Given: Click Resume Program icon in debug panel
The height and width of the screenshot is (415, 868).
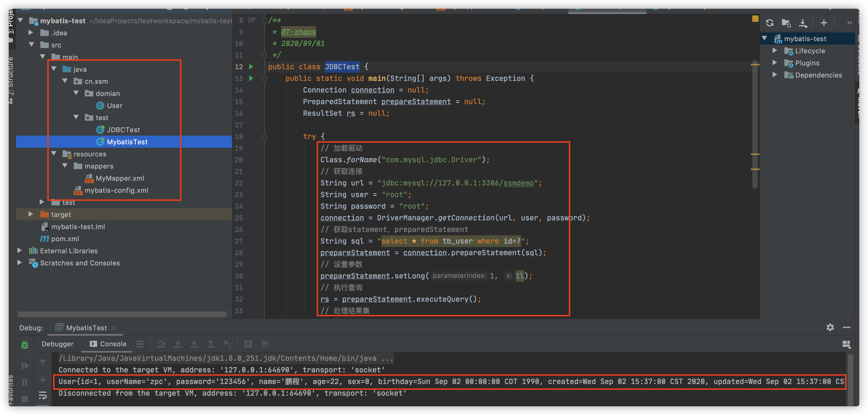Looking at the screenshot, I should 25,366.
